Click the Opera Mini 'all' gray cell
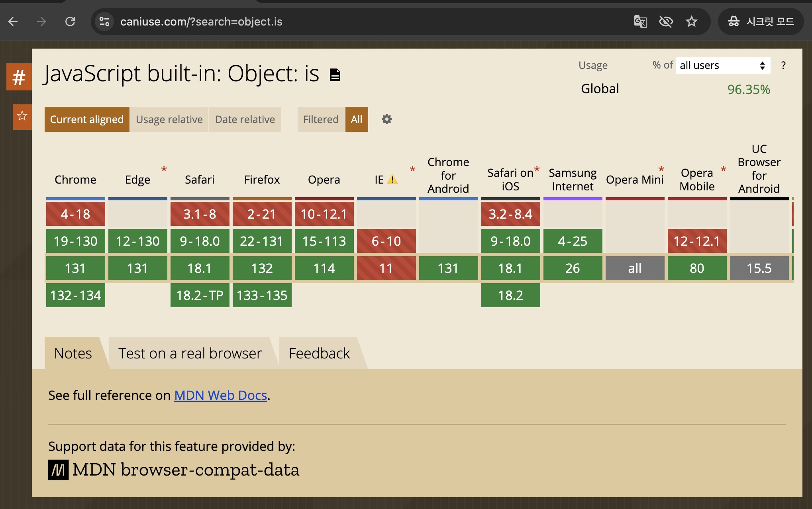Viewport: 812px width, 509px height. pyautogui.click(x=635, y=268)
